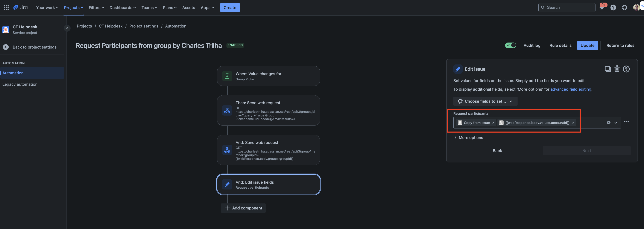Click the Edit issue panel pencil icon
The width and height of the screenshot is (644, 229).
click(x=458, y=69)
